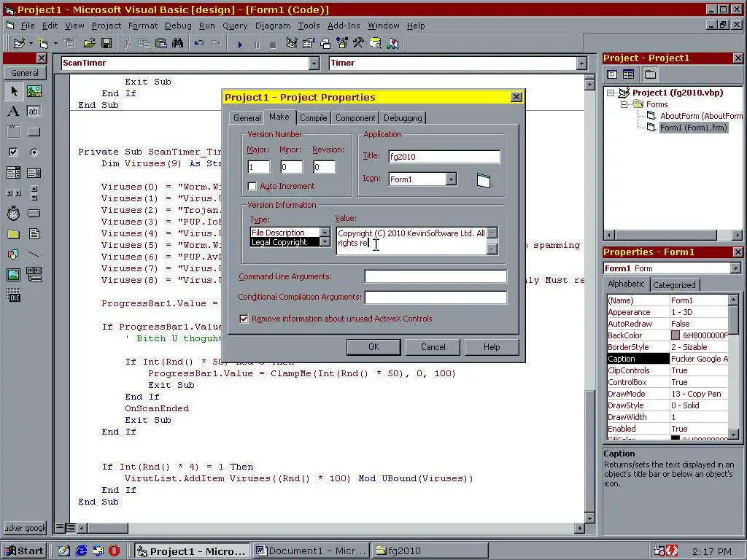The height and width of the screenshot is (560, 747).
Task: Click the Open Project toolbar icon
Action: (x=89, y=44)
